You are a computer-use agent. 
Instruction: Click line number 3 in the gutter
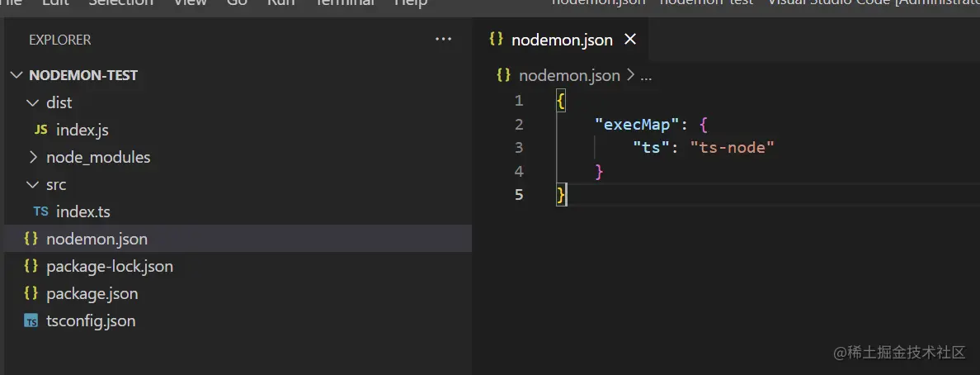tap(519, 148)
